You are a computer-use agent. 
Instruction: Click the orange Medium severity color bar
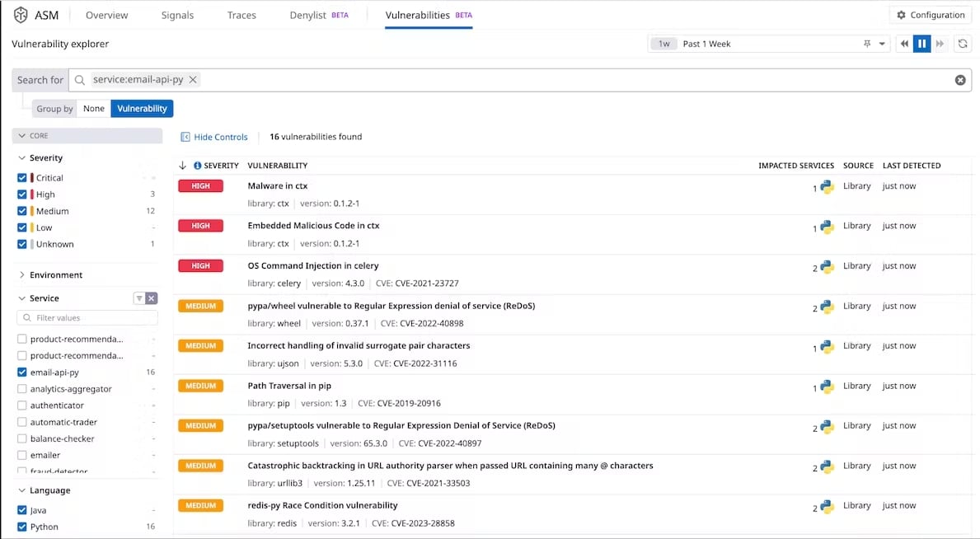pyautogui.click(x=32, y=211)
